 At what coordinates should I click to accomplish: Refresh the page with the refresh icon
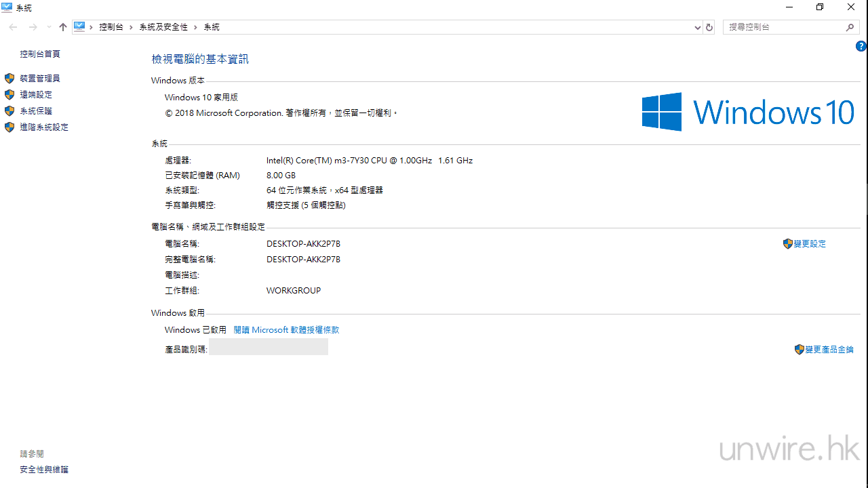pyautogui.click(x=709, y=27)
